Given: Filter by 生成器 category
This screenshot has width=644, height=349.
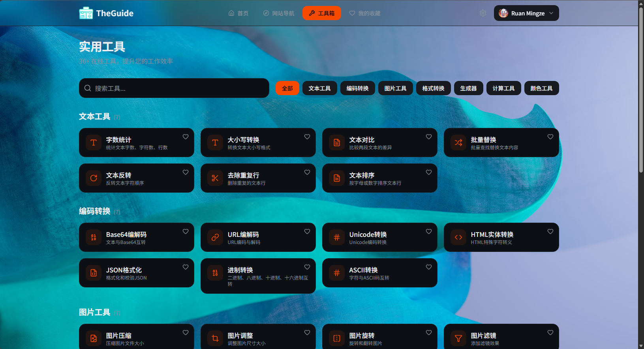Looking at the screenshot, I should pyautogui.click(x=469, y=88).
